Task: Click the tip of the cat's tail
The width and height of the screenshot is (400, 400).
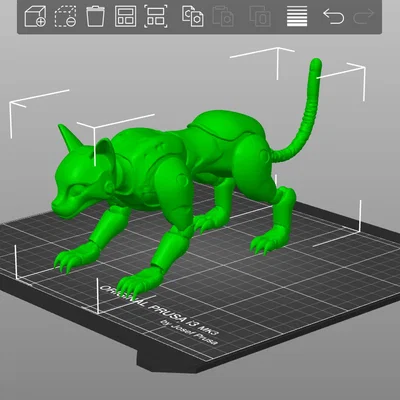Action: click(x=316, y=63)
